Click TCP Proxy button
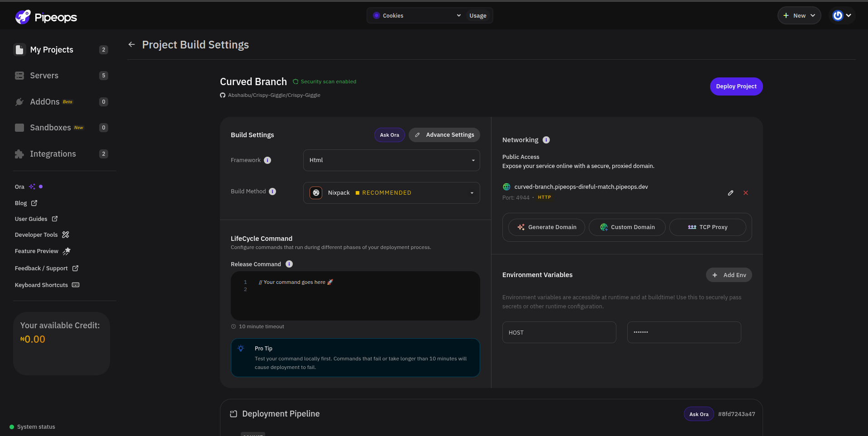 tap(708, 227)
